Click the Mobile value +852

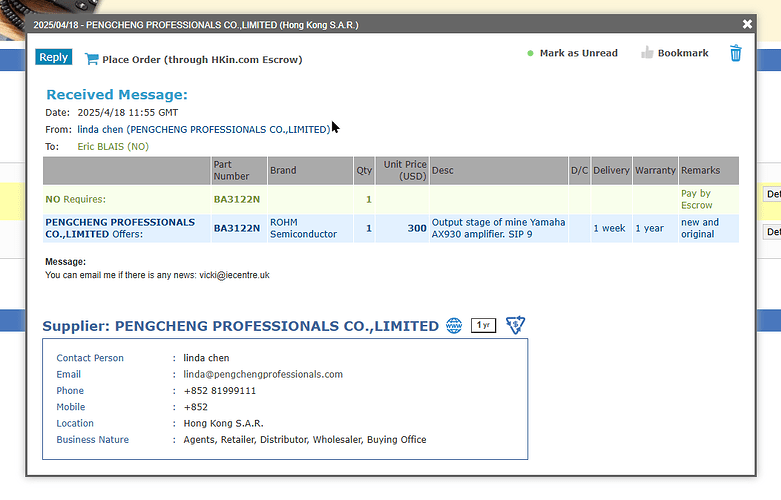195,407
